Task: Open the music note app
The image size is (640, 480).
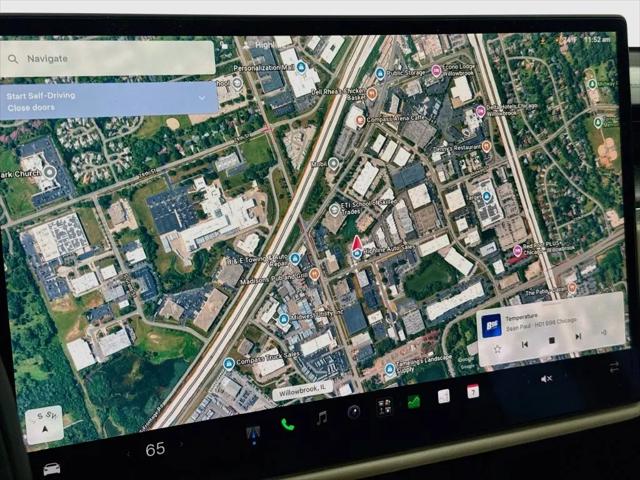Action: coord(322,418)
